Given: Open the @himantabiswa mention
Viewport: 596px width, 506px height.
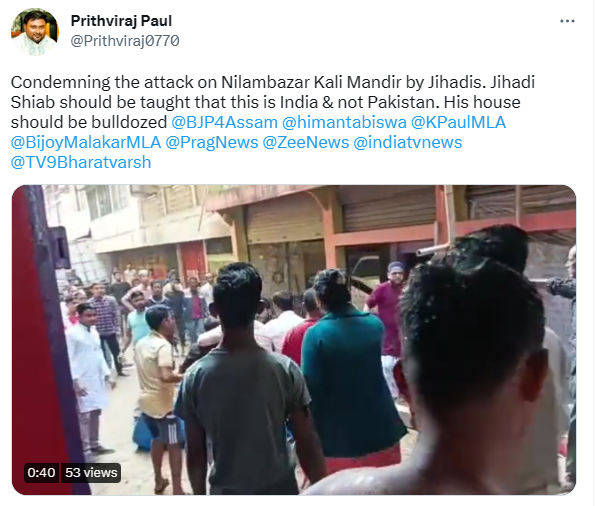Looking at the screenshot, I should [344, 122].
